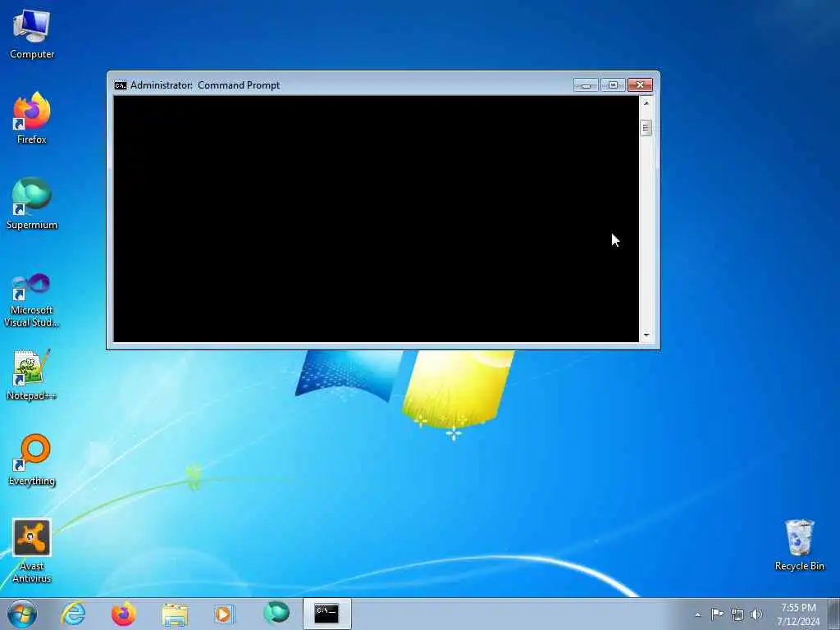Close the Command Prompt window
The width and height of the screenshot is (840, 630).
[640, 85]
